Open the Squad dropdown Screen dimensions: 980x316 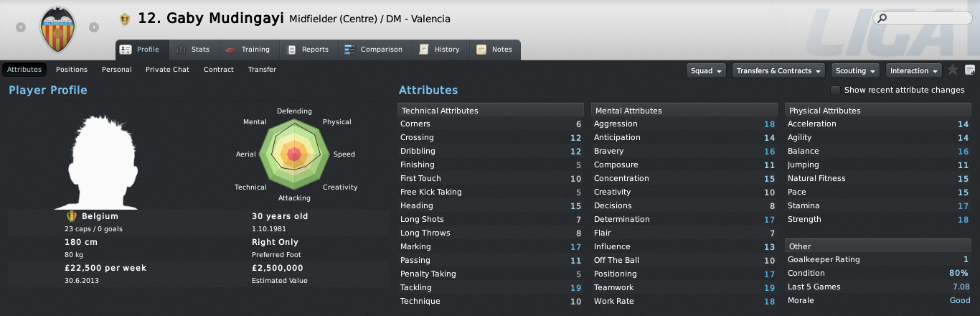[x=707, y=70]
